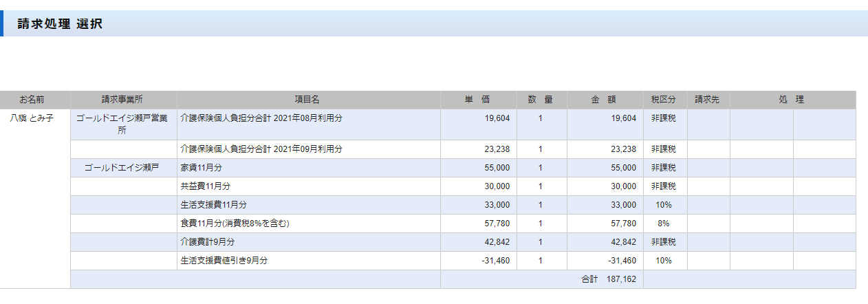Select the name 八槇 とみ子
Screen dimensions: 868x304
point(32,118)
